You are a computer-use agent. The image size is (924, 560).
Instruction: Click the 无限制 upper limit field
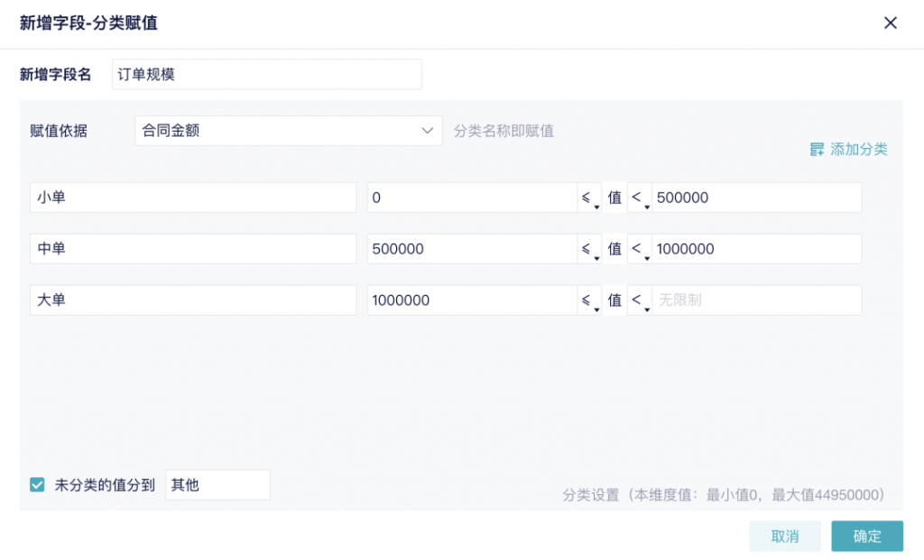click(x=756, y=300)
